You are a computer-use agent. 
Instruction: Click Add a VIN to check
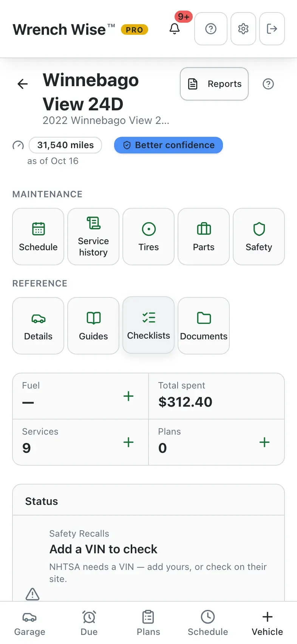[103, 549]
